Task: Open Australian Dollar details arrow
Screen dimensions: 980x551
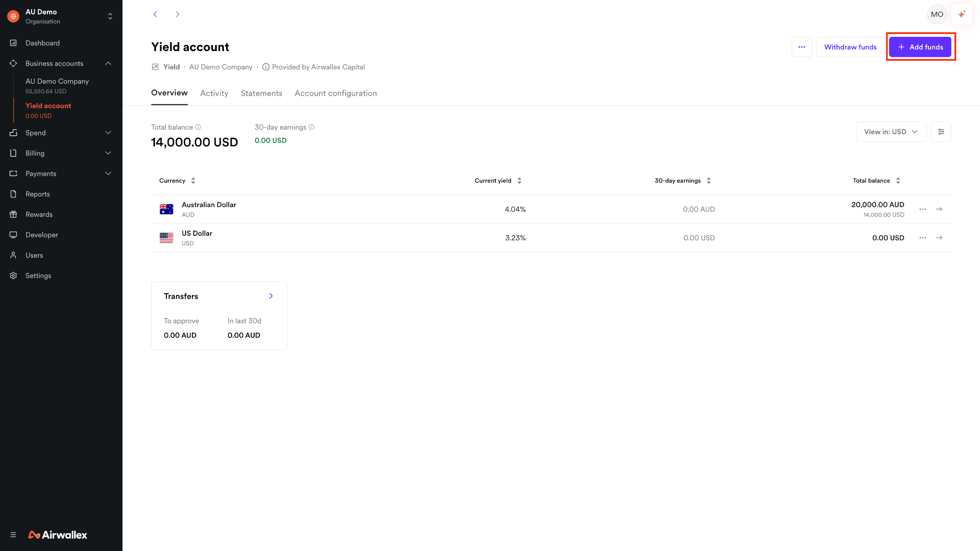Action: (x=939, y=209)
